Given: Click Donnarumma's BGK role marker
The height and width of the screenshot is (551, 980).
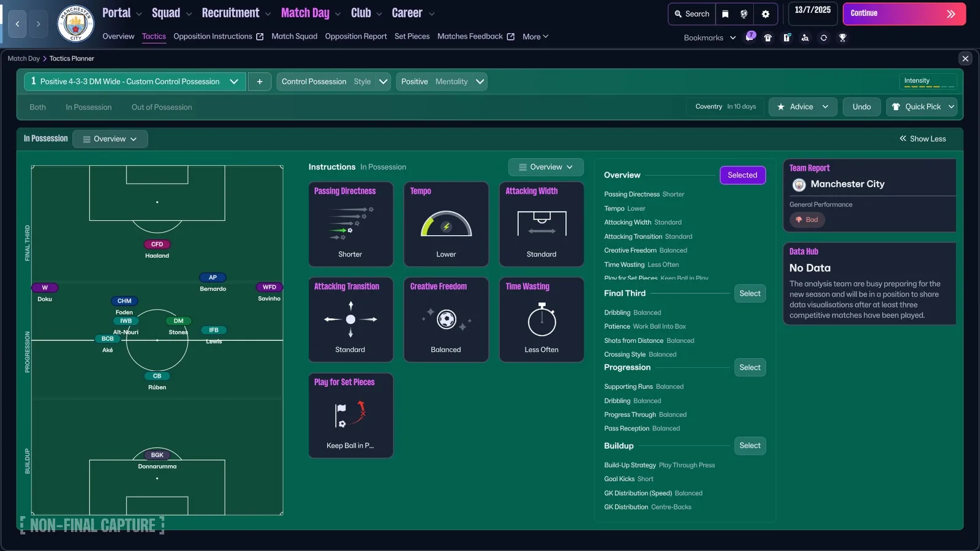Looking at the screenshot, I should 157,455.
